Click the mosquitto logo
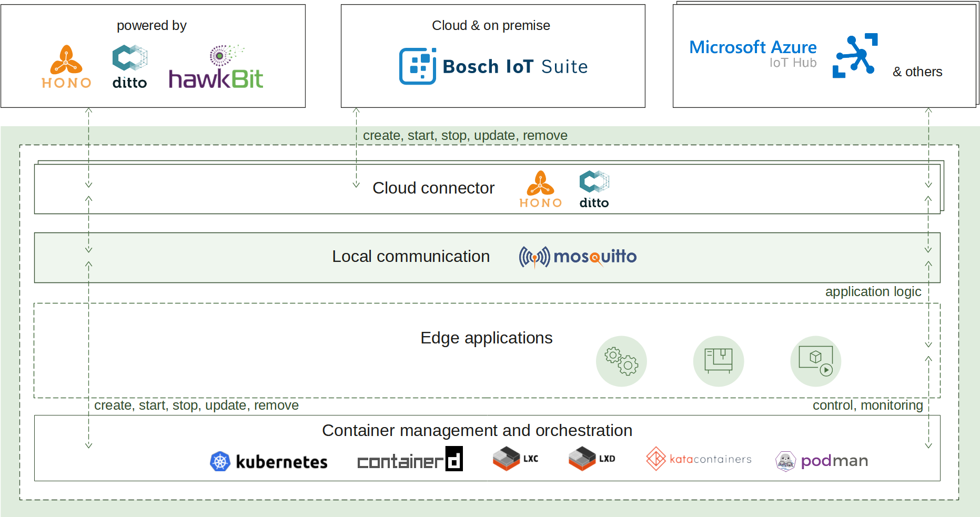The height and width of the screenshot is (517, 980). pos(578,257)
